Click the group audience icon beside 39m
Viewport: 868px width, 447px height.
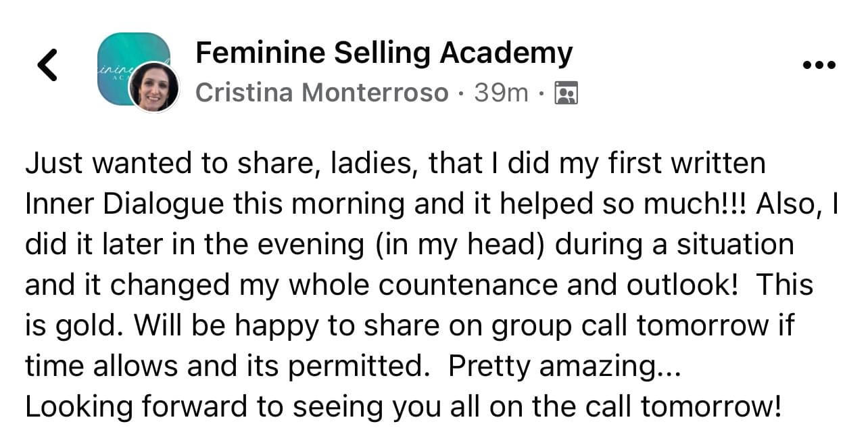[565, 93]
